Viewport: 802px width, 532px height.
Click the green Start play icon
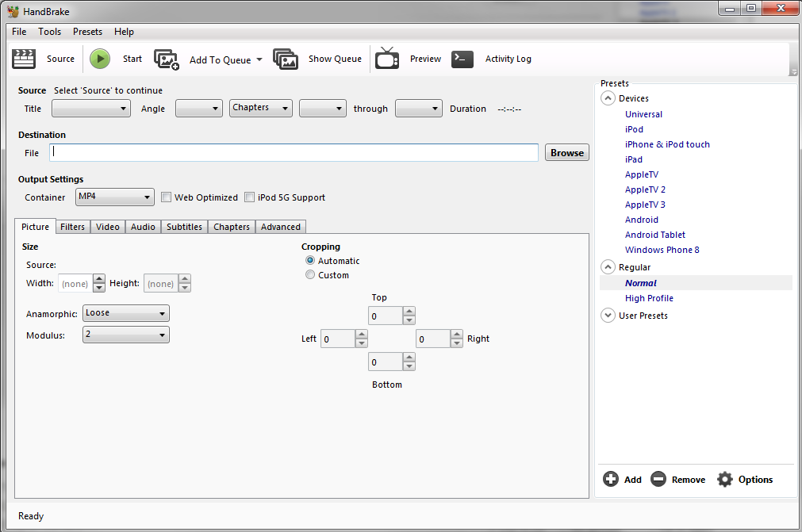pos(100,59)
